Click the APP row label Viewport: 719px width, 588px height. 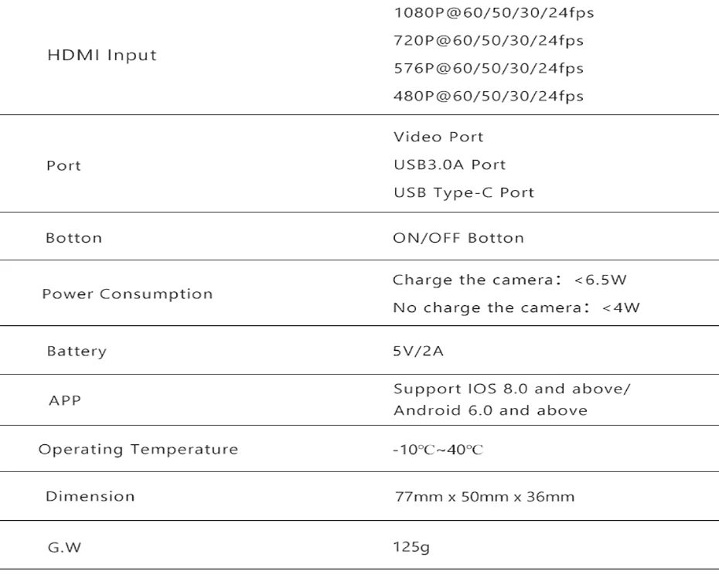[x=65, y=400]
